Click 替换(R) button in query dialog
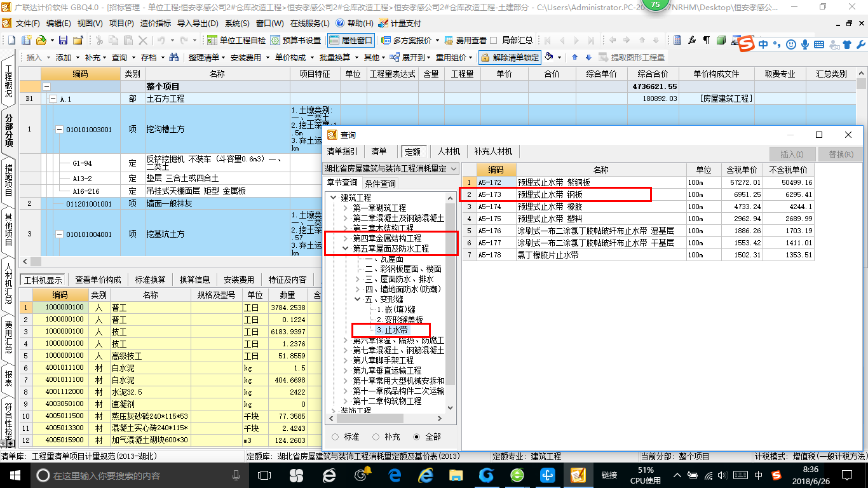This screenshot has width=868, height=488. pos(841,154)
